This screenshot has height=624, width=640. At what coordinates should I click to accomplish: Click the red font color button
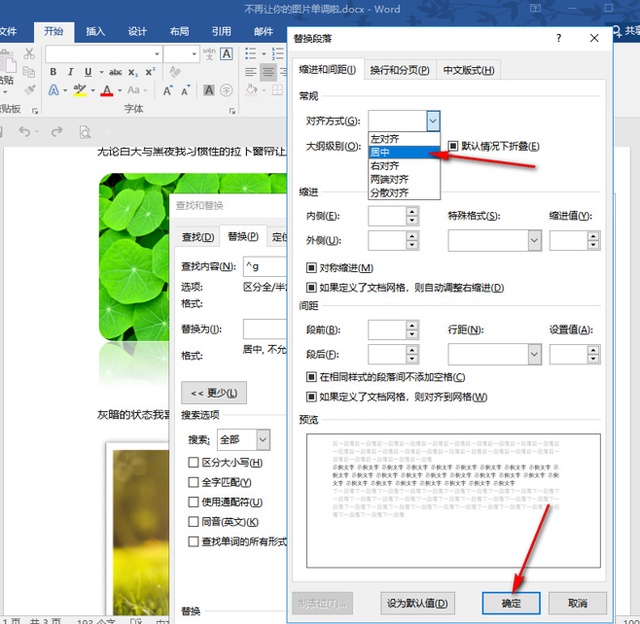click(x=107, y=90)
